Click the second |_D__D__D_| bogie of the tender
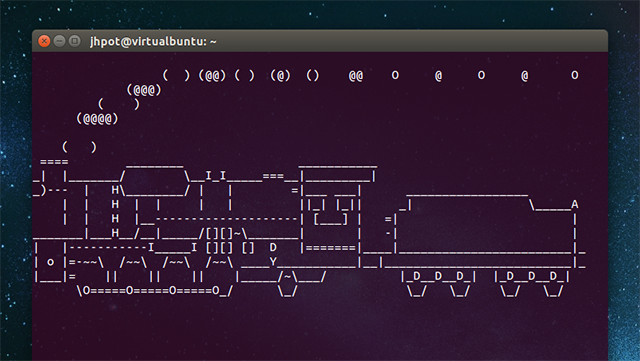 pos(531,276)
